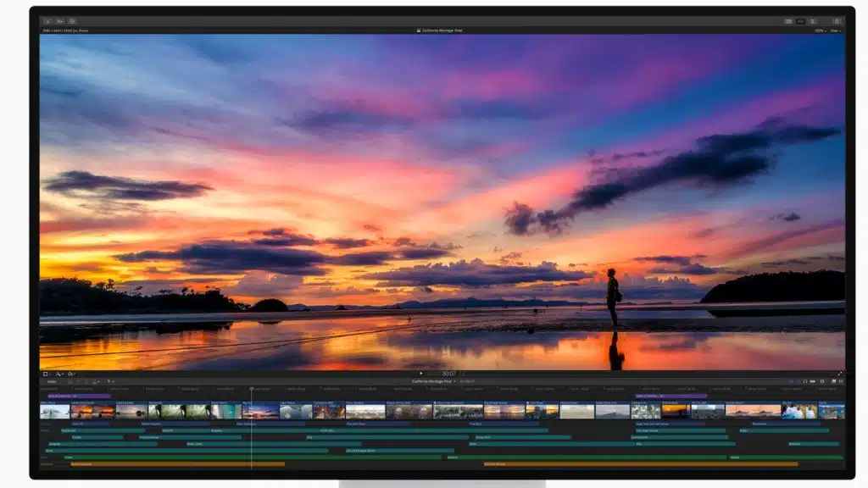Open the retiming speed options menu

click(x=71, y=374)
